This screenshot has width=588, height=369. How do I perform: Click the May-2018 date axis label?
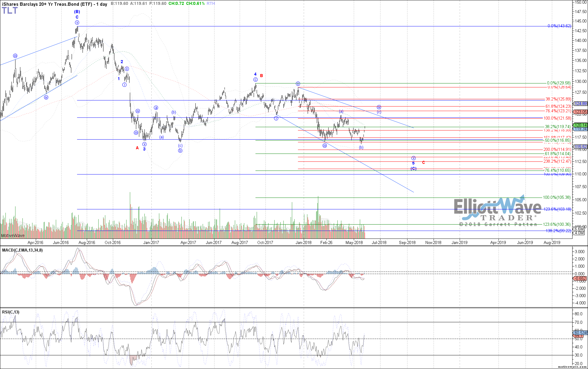point(354,242)
